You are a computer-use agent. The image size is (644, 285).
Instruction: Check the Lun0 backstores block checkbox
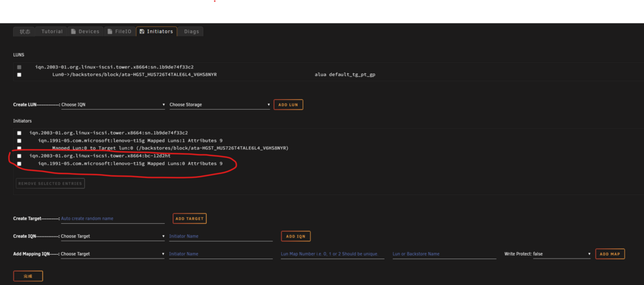tap(19, 75)
